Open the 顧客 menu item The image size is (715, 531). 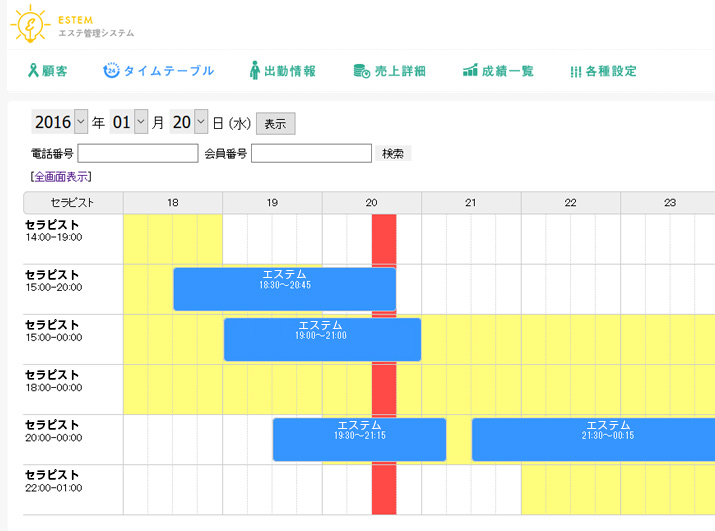56,71
